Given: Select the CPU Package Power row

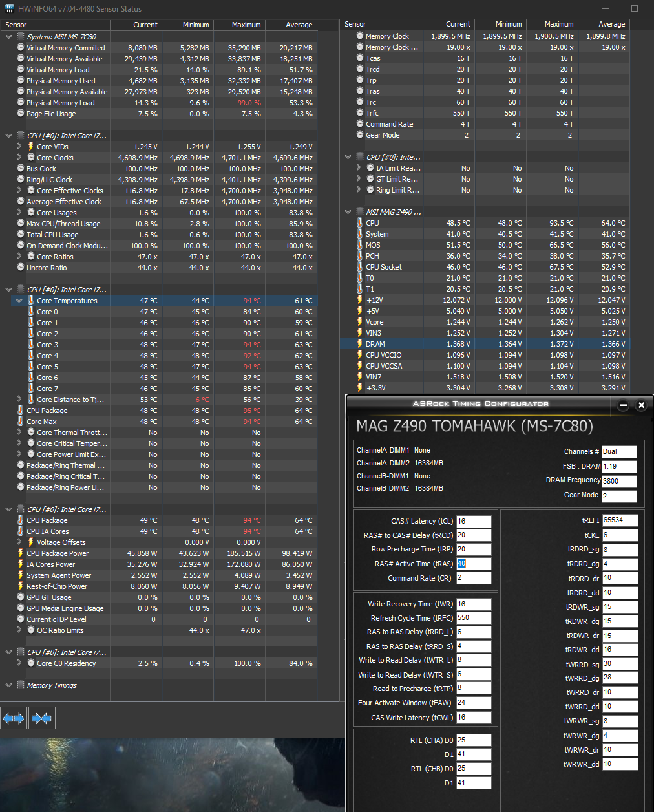Looking at the screenshot, I should click(159, 553).
